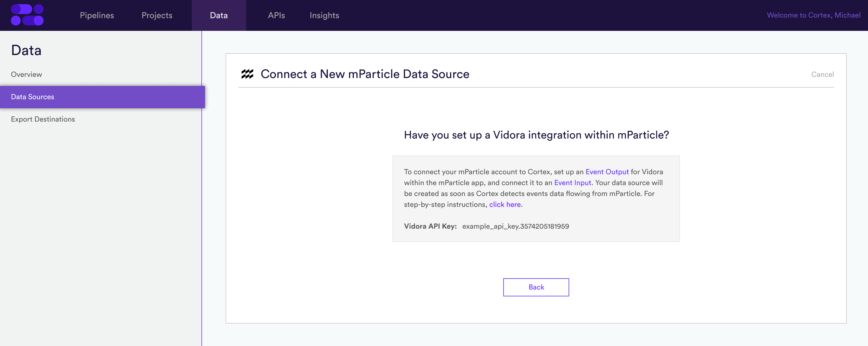Click the Cortex logo icon
The image size is (868, 346).
(x=27, y=15)
